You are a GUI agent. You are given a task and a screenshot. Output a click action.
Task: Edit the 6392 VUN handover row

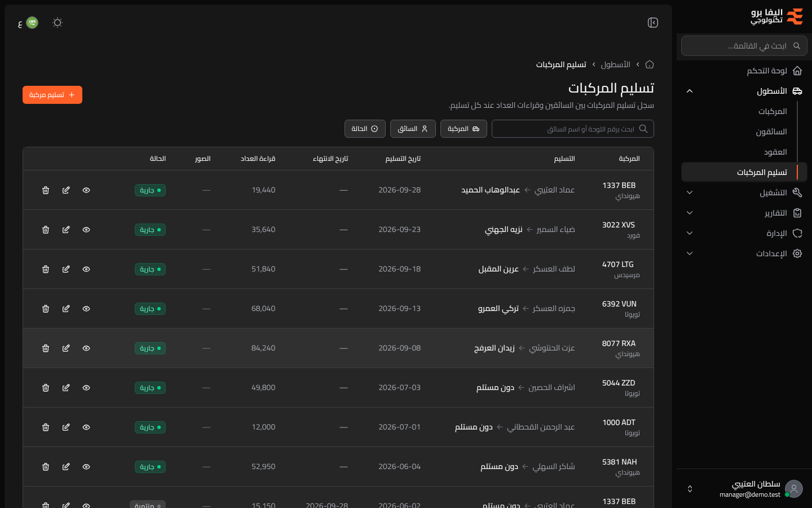click(x=66, y=309)
